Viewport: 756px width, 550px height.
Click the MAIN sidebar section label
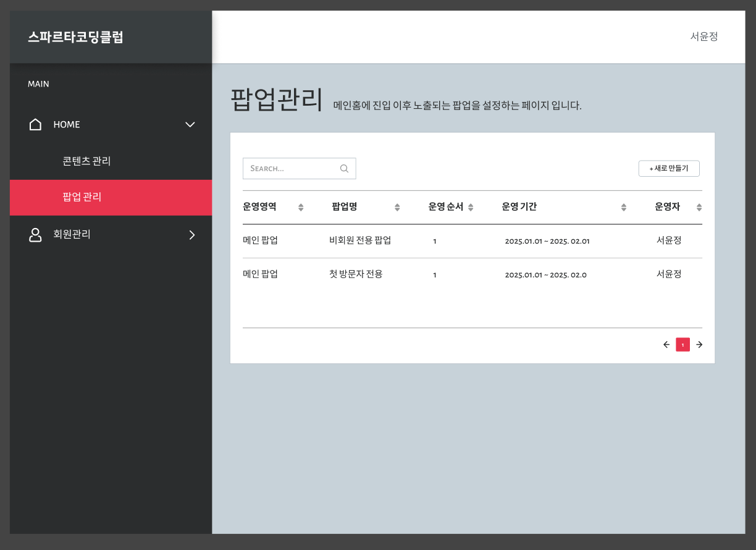click(x=38, y=84)
